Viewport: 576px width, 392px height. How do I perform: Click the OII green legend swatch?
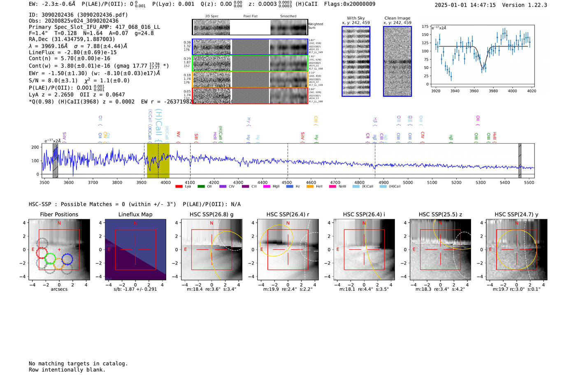[x=201, y=186]
